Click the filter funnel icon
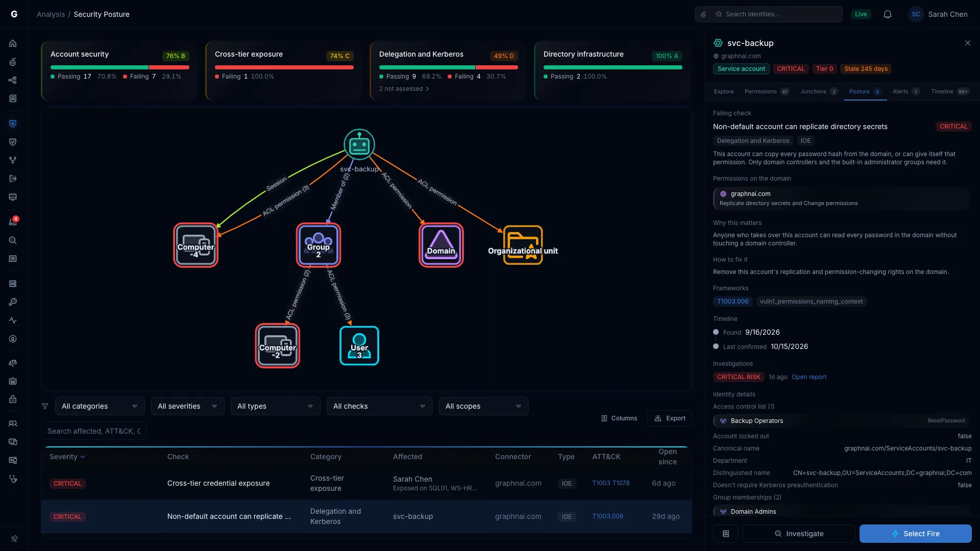This screenshot has height=551, width=980. pos(45,406)
